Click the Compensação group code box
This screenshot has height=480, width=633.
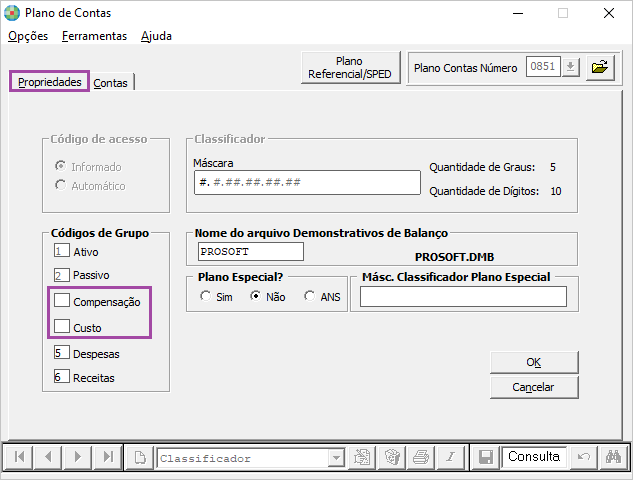coord(62,300)
